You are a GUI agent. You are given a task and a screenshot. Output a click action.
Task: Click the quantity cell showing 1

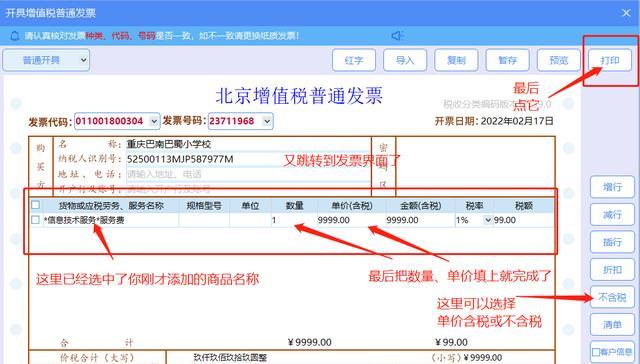pyautogui.click(x=294, y=220)
